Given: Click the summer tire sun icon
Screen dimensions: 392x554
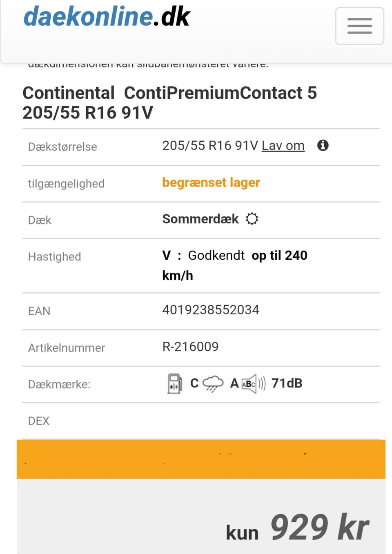Looking at the screenshot, I should 252,219.
